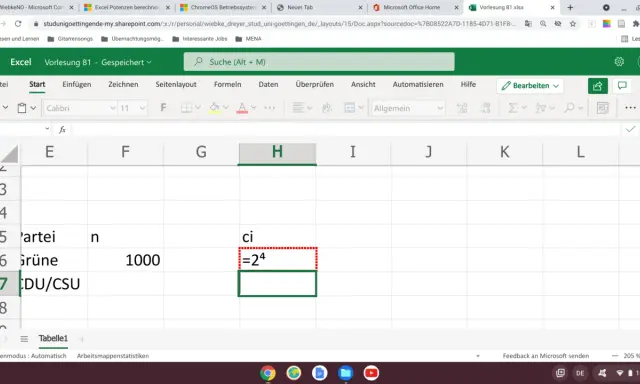Switch to Tabelle1 sheet tab

click(x=53, y=338)
